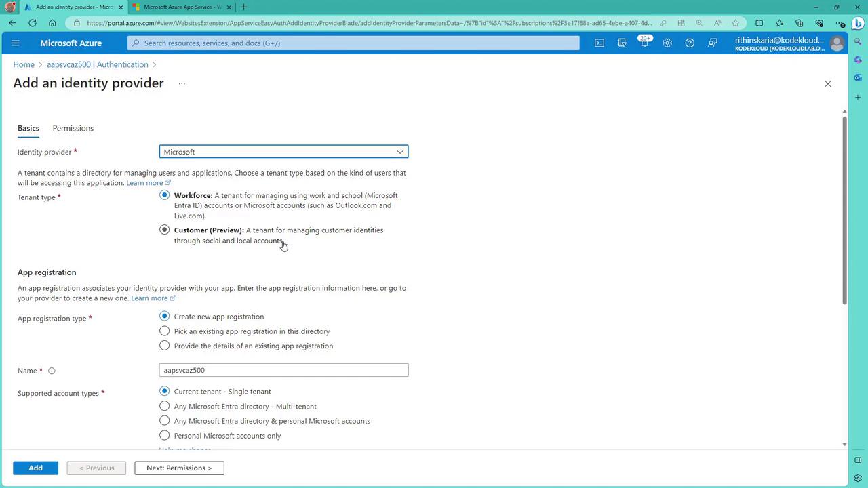
Task: Choose Pick an existing app registration
Action: [164, 331]
